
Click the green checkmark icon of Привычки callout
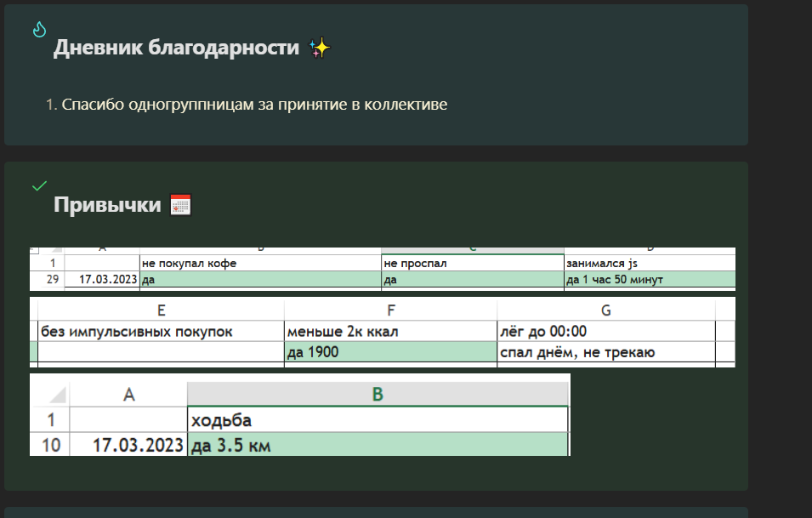tap(39, 185)
